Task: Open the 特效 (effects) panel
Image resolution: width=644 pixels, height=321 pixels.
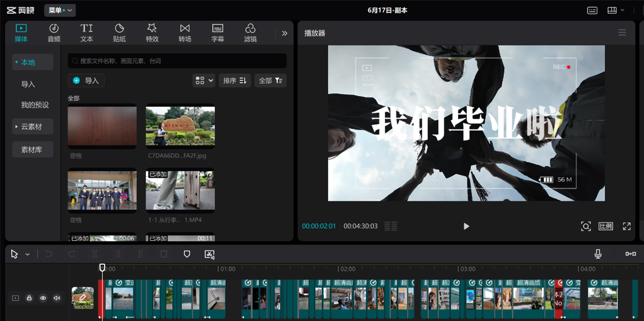Action: 152,32
